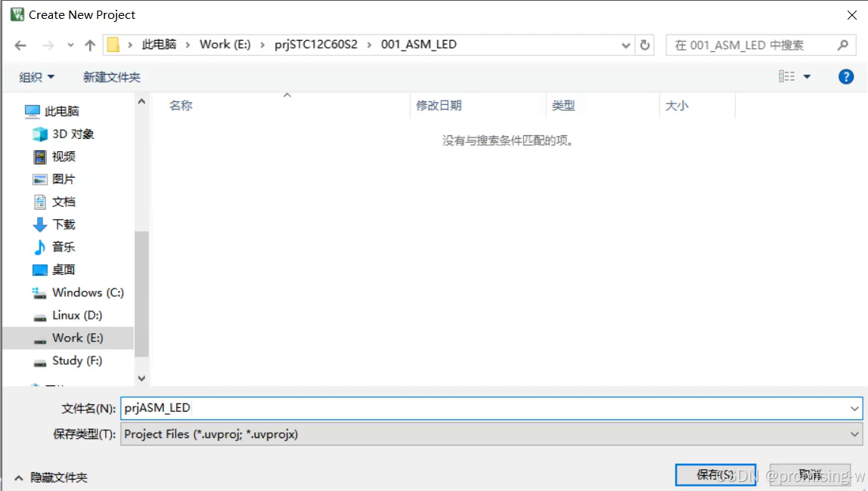This screenshot has width=868, height=491.
Task: Select 此电脑 in the address breadcrumb
Action: pyautogui.click(x=159, y=45)
